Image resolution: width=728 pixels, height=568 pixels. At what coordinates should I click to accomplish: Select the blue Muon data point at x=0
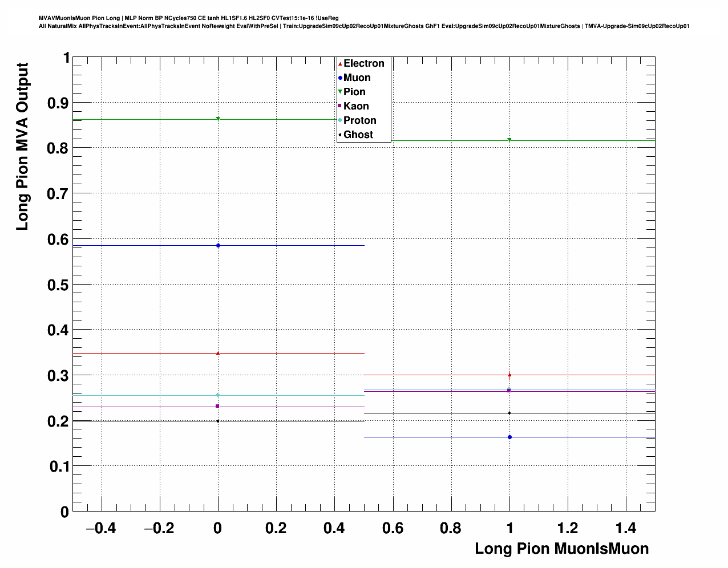pyautogui.click(x=218, y=245)
